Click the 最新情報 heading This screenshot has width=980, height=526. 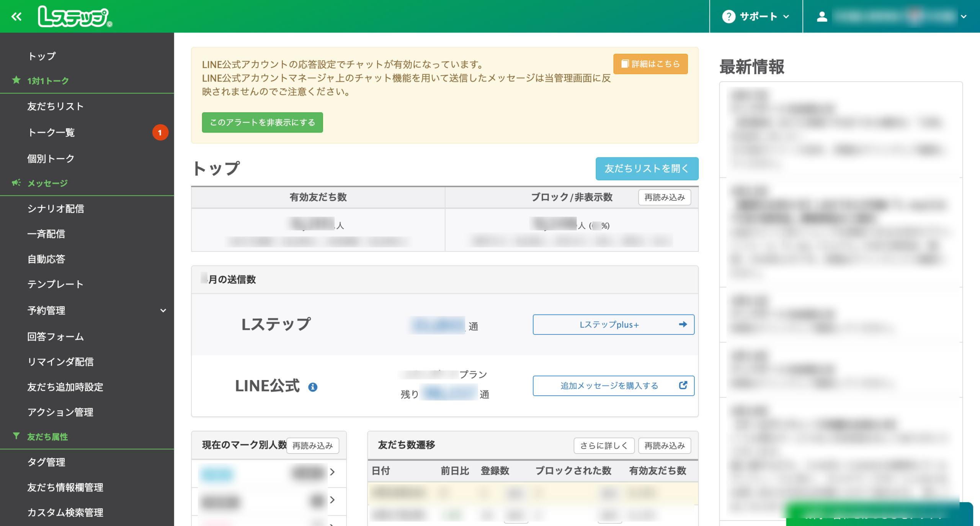point(752,67)
